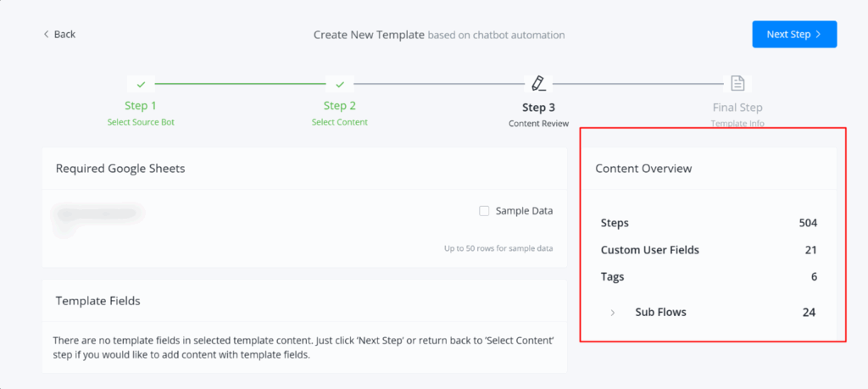The height and width of the screenshot is (389, 868).
Task: Click the Content Overview panel heading
Action: [643, 169]
